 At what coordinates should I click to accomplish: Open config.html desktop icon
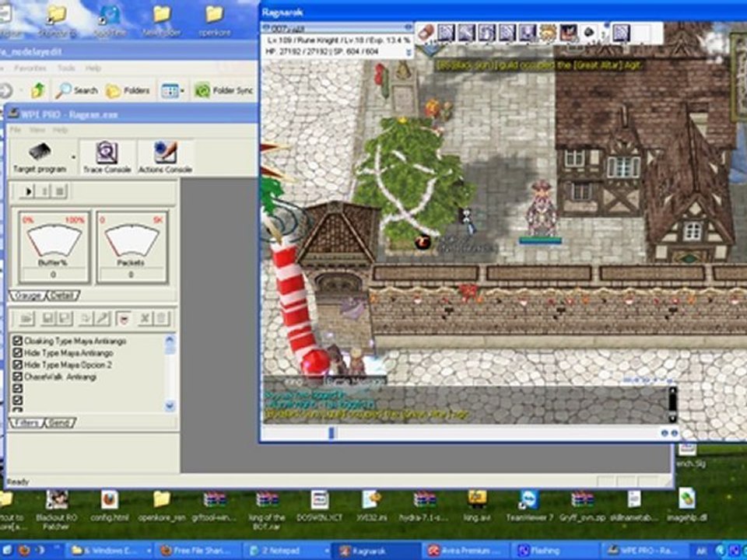tap(110, 506)
